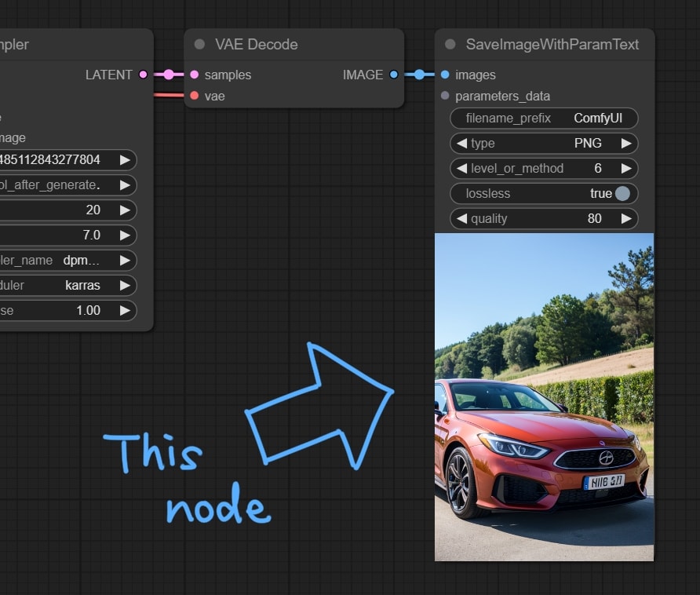The image size is (700, 595).
Task: Click the vae input label
Action: coord(215,96)
